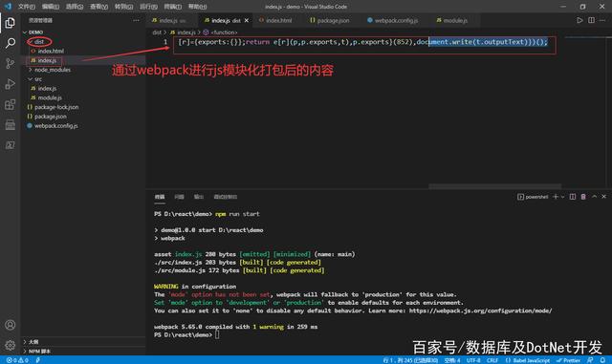612x364 pixels.
Task: Open the 查看 (View) menu
Action: 98,7
